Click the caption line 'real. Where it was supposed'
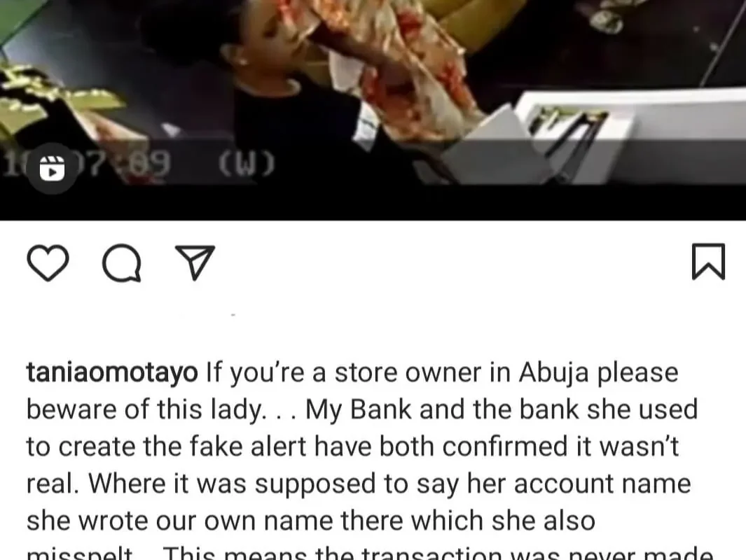The width and height of the screenshot is (746, 560). [359, 484]
